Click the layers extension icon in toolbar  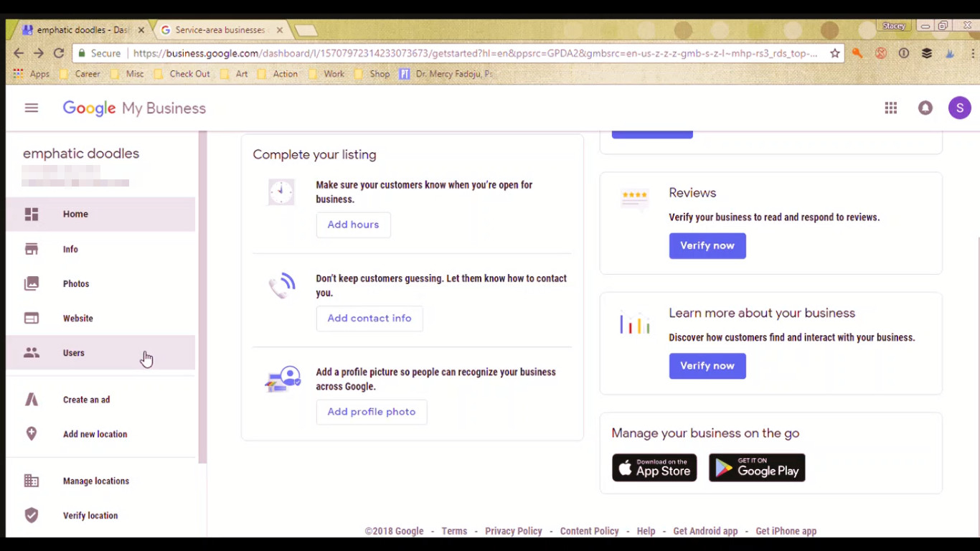click(x=927, y=53)
